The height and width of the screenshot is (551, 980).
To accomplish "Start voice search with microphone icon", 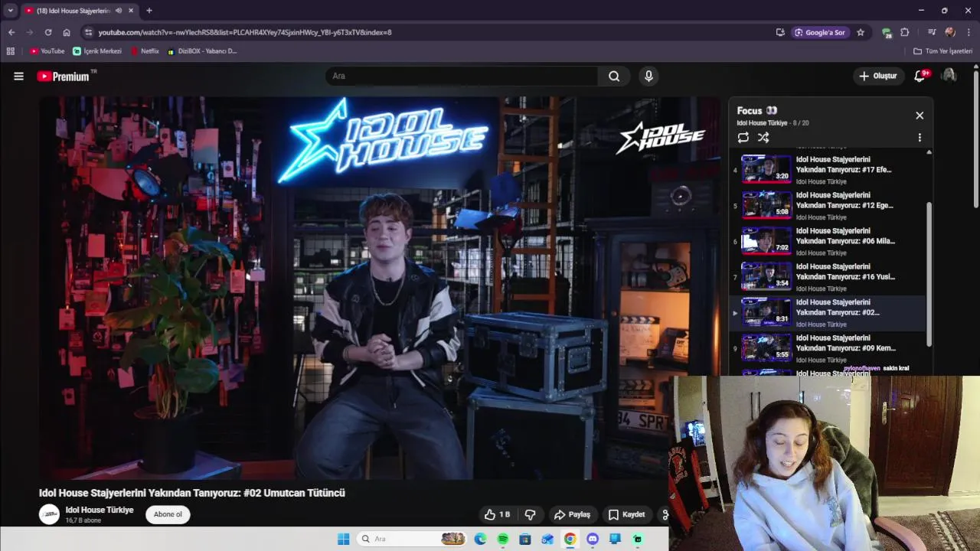I will (x=648, y=76).
